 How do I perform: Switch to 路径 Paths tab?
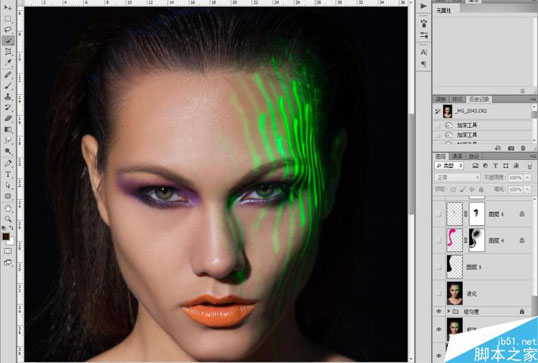pyautogui.click(x=473, y=156)
